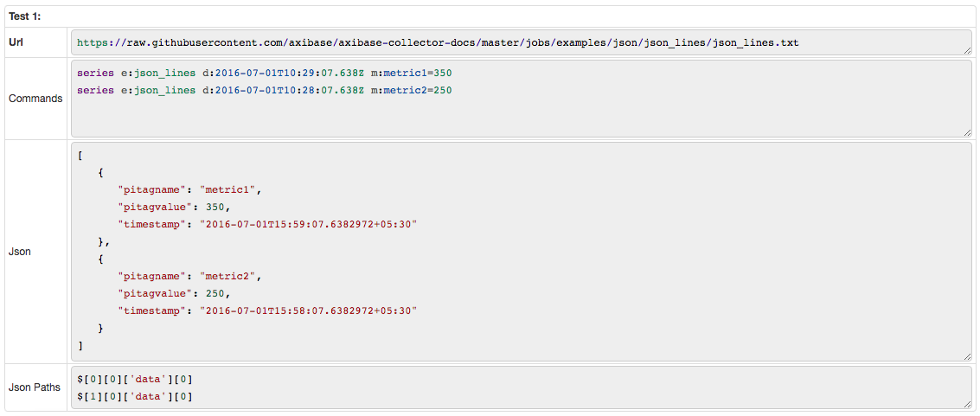This screenshot has height=416, width=980.
Task: Click the "pitagname": "metric2" line
Action: click(x=188, y=275)
